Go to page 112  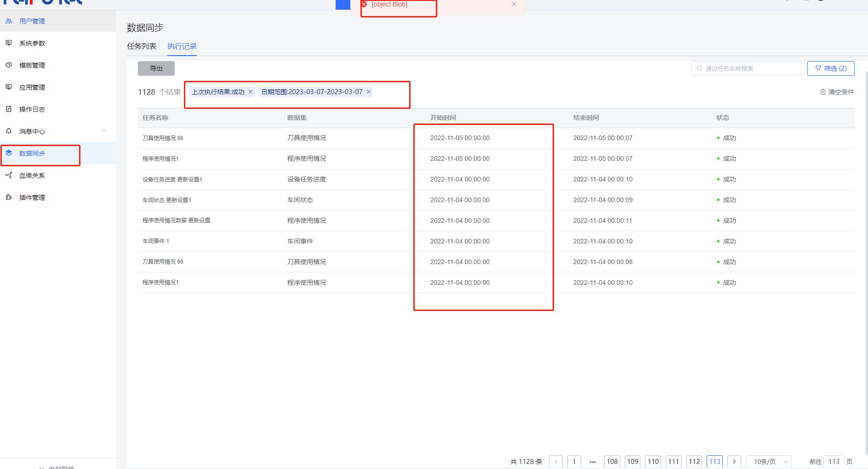click(x=694, y=462)
